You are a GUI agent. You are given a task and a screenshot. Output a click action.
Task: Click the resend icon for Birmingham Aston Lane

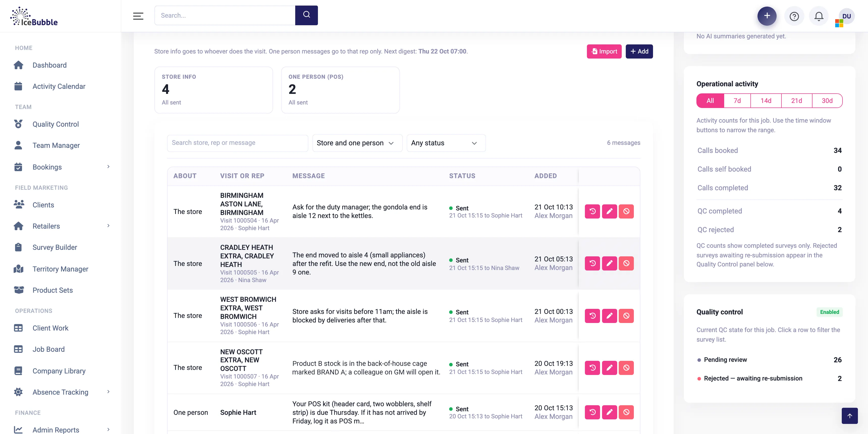pos(592,211)
